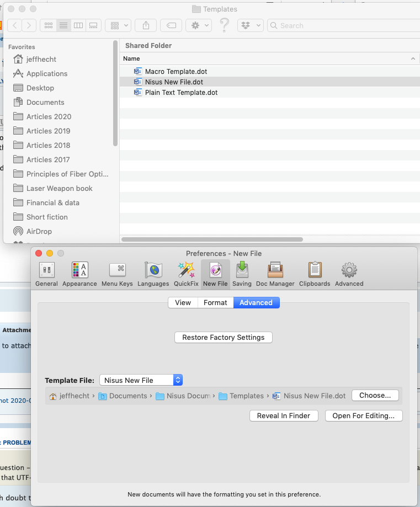Click Documents in template path bar
420x507 pixels.
[123, 396]
